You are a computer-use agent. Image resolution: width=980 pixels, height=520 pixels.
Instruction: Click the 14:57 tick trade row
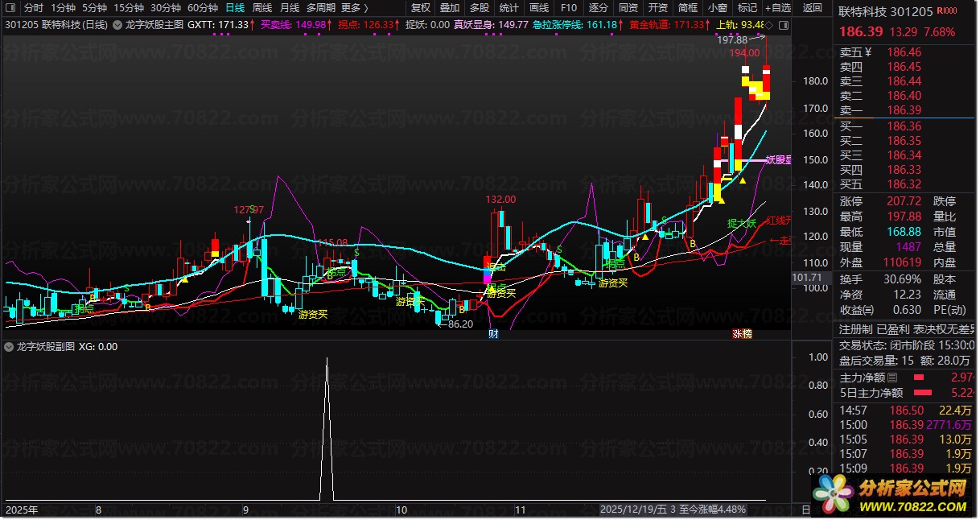point(905,410)
